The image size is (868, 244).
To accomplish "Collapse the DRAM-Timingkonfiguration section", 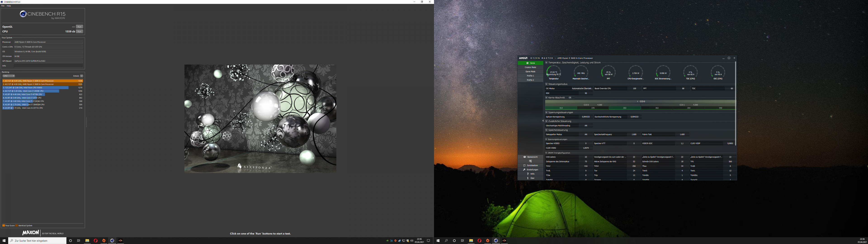I will [x=547, y=153].
